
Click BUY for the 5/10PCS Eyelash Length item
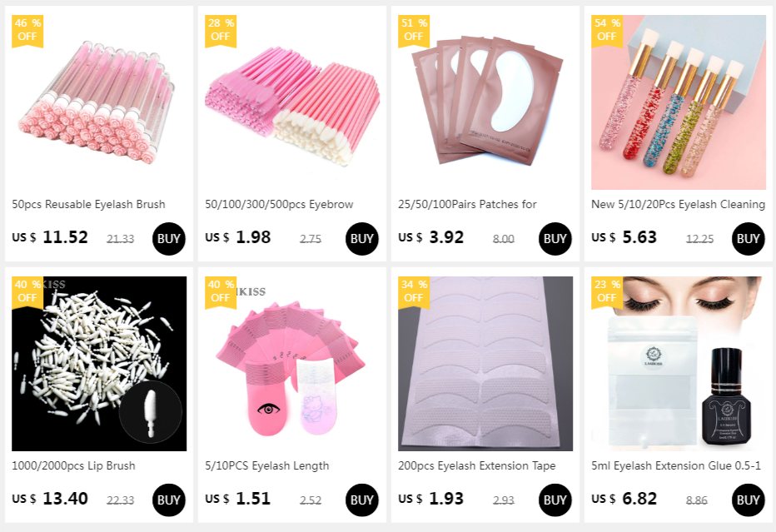coord(361,500)
